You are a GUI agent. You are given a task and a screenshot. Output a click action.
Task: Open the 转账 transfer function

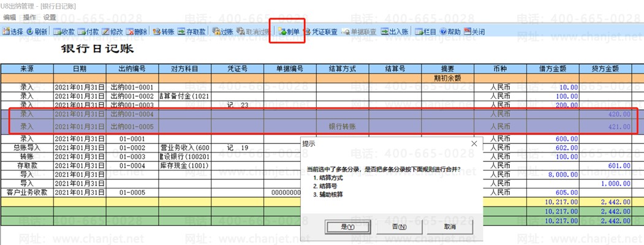coord(164,32)
